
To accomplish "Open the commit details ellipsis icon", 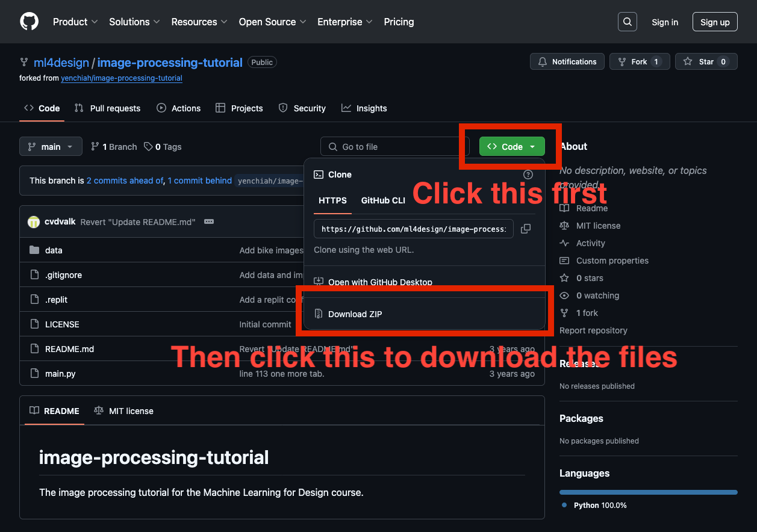I will tap(209, 221).
